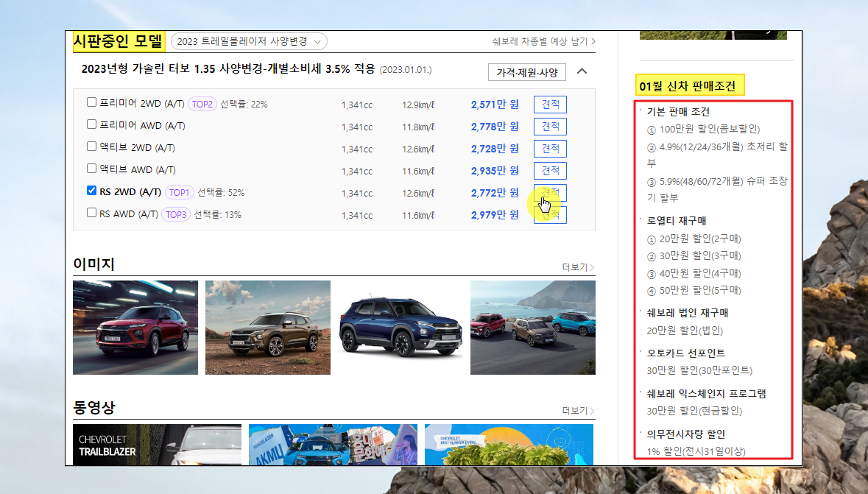Play the middle blue car video thumbnail

click(x=333, y=445)
